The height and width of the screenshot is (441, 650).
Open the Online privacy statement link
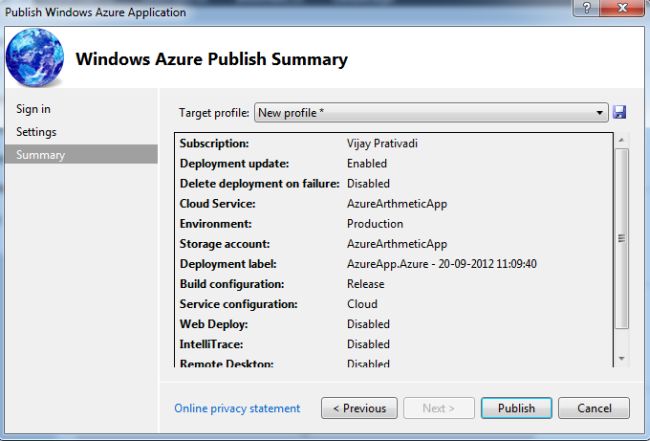(237, 408)
